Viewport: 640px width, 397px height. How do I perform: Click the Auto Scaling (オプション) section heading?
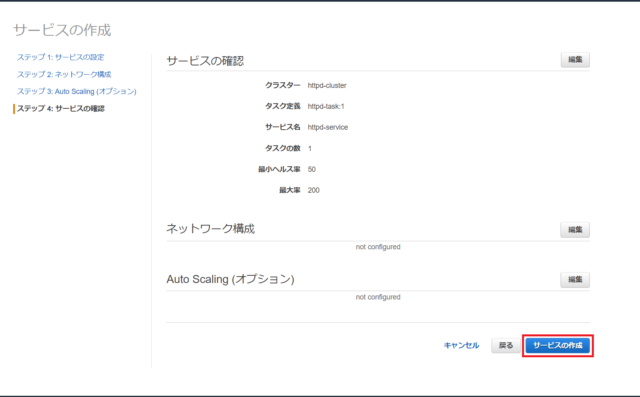click(x=230, y=279)
